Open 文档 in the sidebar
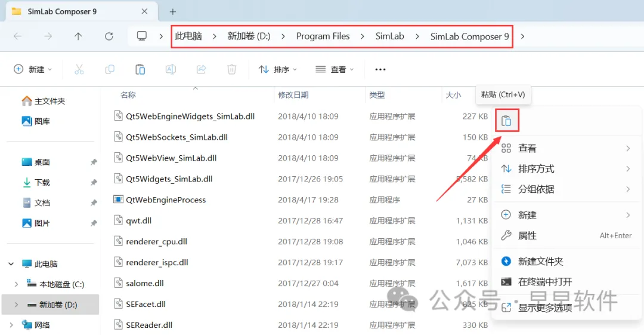This screenshot has width=644, height=335. (x=36, y=202)
